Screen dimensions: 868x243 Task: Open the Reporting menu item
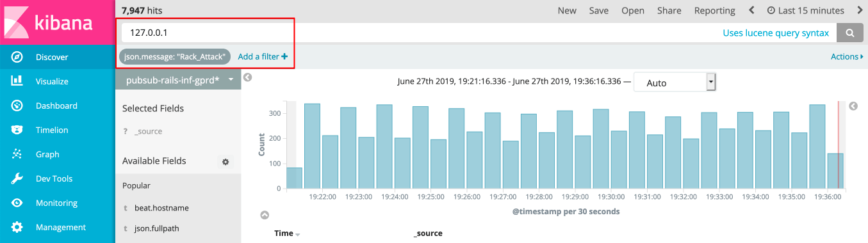pyautogui.click(x=714, y=10)
